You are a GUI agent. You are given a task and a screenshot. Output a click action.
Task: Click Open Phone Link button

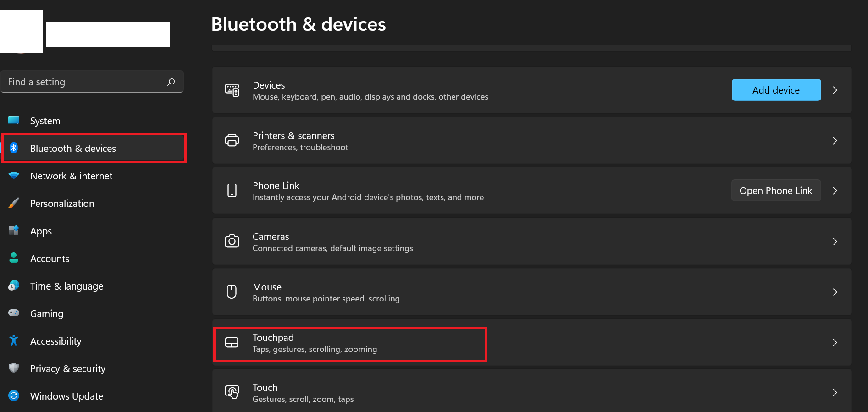[776, 191]
